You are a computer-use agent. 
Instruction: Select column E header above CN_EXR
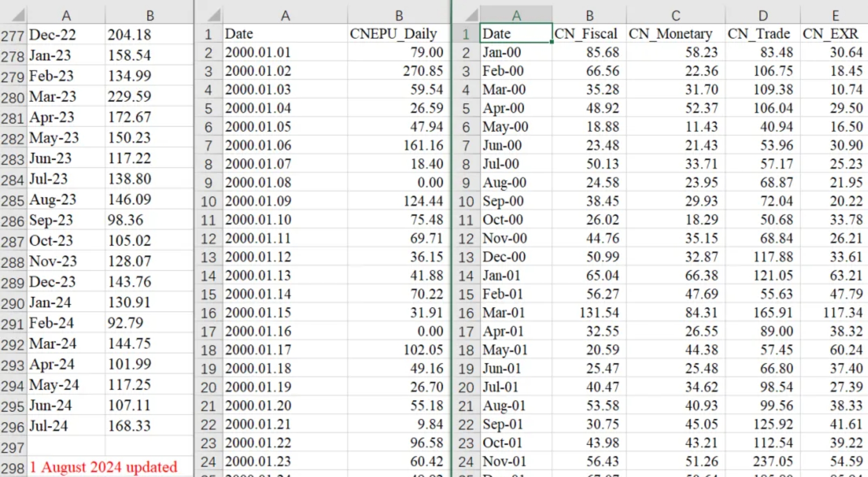(835, 16)
